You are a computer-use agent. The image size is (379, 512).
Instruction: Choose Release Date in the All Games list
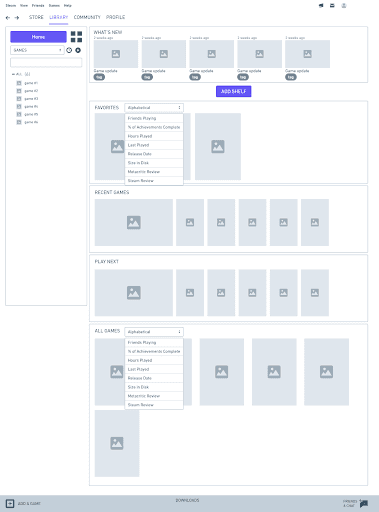[154, 378]
